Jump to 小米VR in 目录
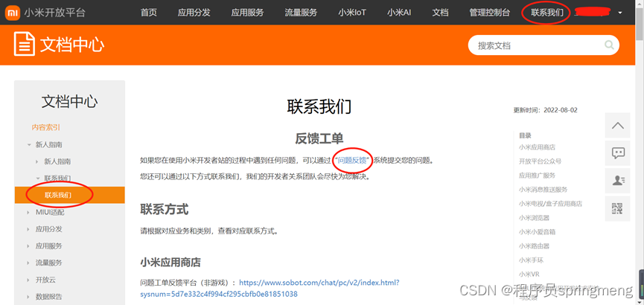Viewport: 644px width, 305px height. click(x=529, y=274)
